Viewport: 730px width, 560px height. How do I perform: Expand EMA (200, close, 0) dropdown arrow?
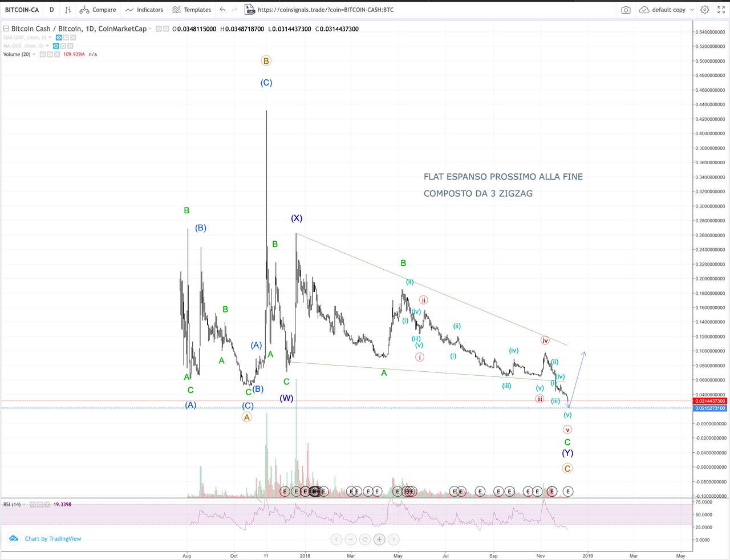(50, 38)
